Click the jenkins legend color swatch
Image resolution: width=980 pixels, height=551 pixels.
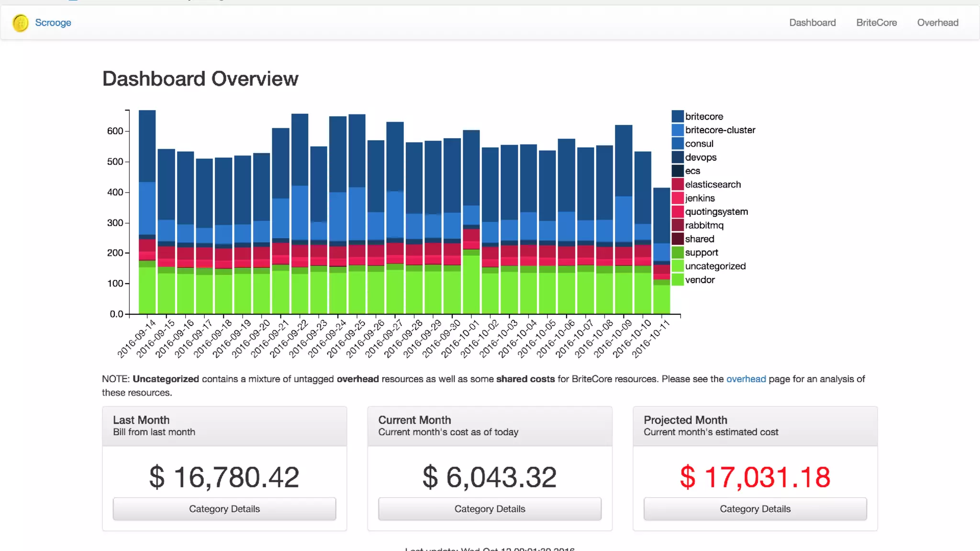coord(677,198)
